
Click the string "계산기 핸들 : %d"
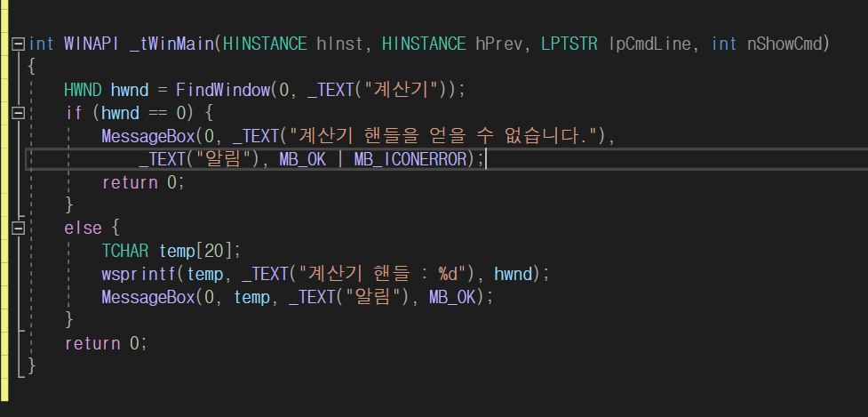(x=386, y=274)
